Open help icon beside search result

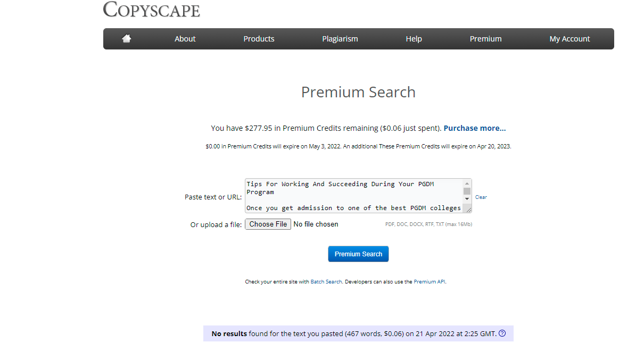click(502, 333)
